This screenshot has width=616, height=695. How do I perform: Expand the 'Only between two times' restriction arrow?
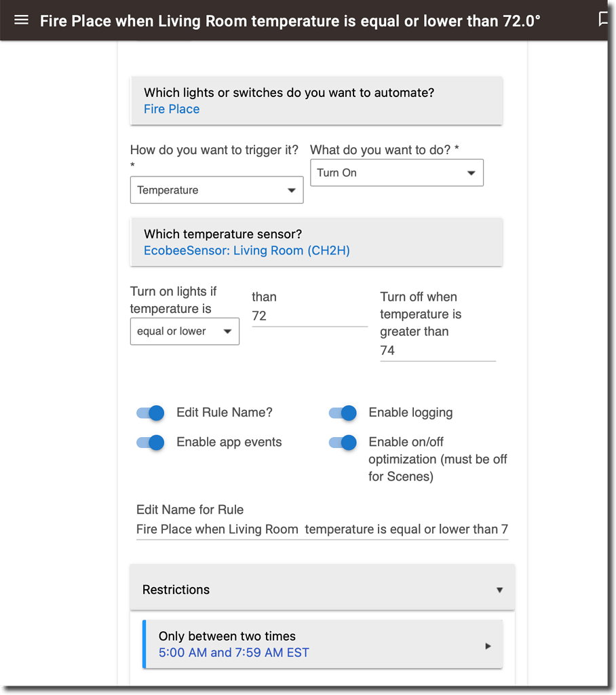(x=488, y=645)
